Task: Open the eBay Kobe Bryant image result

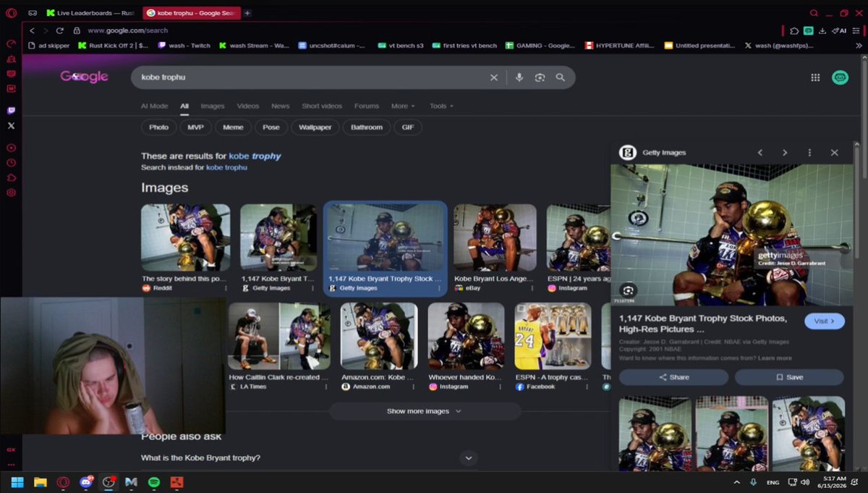Action: (x=495, y=248)
